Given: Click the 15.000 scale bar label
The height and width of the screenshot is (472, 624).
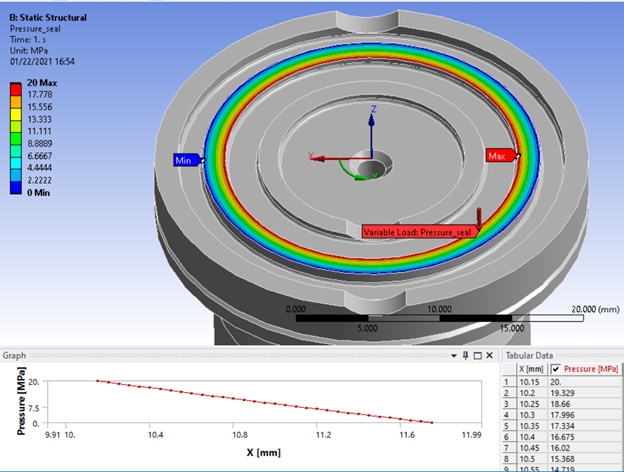Looking at the screenshot, I should 512,328.
